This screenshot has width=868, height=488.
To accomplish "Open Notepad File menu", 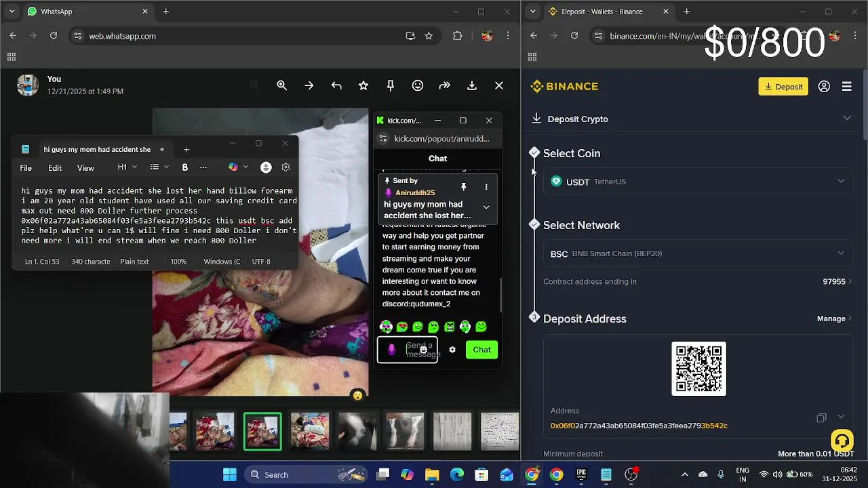I will pyautogui.click(x=26, y=167).
